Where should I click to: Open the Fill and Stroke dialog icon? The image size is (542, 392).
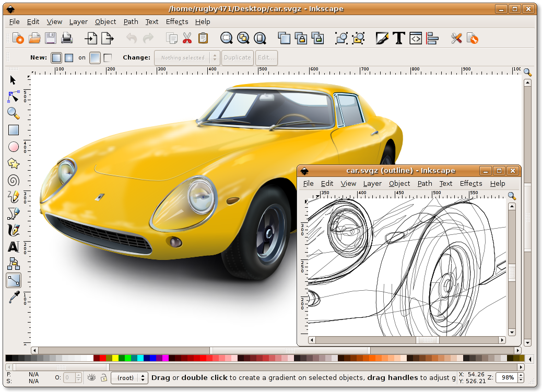pyautogui.click(x=381, y=38)
